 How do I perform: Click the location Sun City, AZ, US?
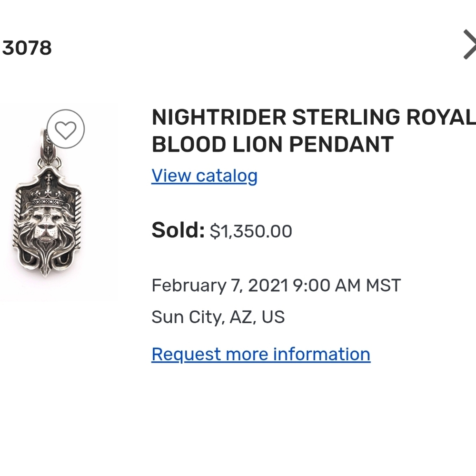(218, 317)
